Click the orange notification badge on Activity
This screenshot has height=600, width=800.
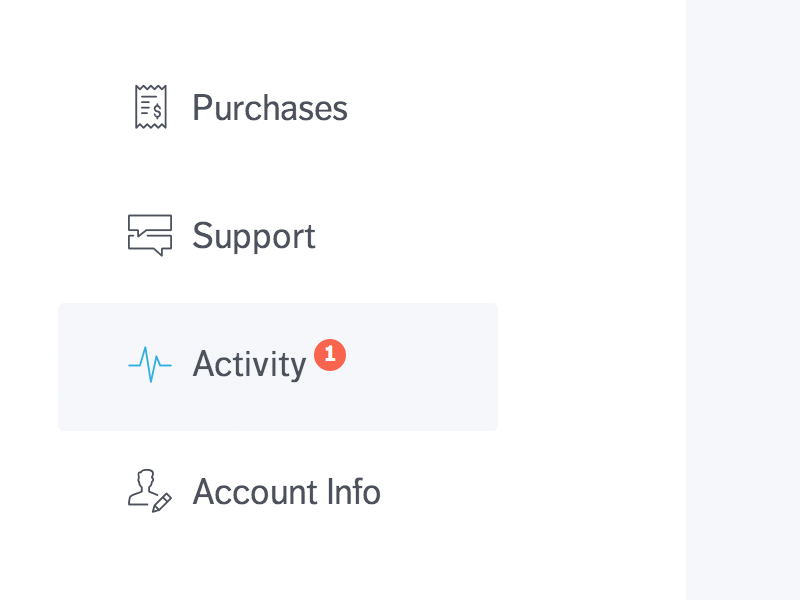(330, 354)
